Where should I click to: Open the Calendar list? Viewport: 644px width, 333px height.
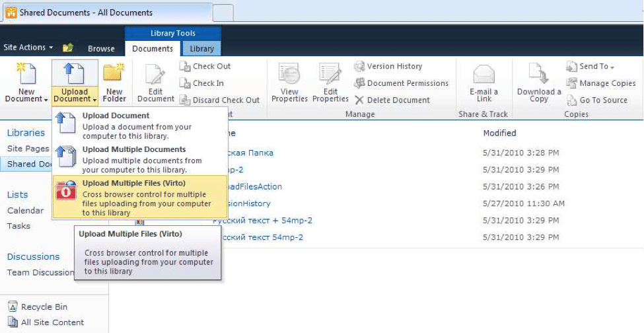(x=26, y=210)
